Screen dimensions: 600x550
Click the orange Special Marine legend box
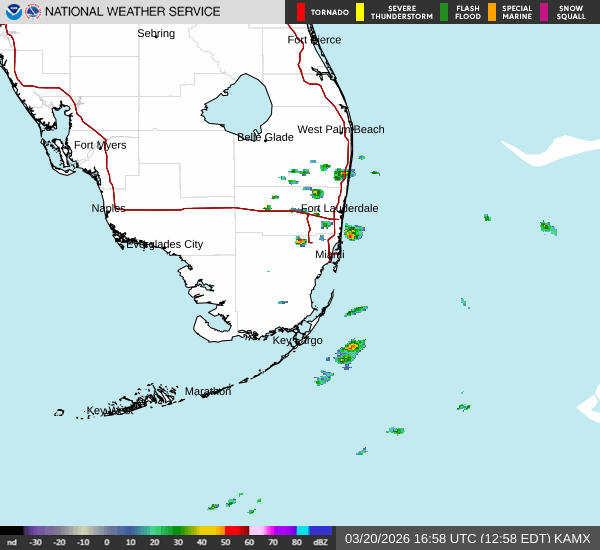[x=492, y=12]
